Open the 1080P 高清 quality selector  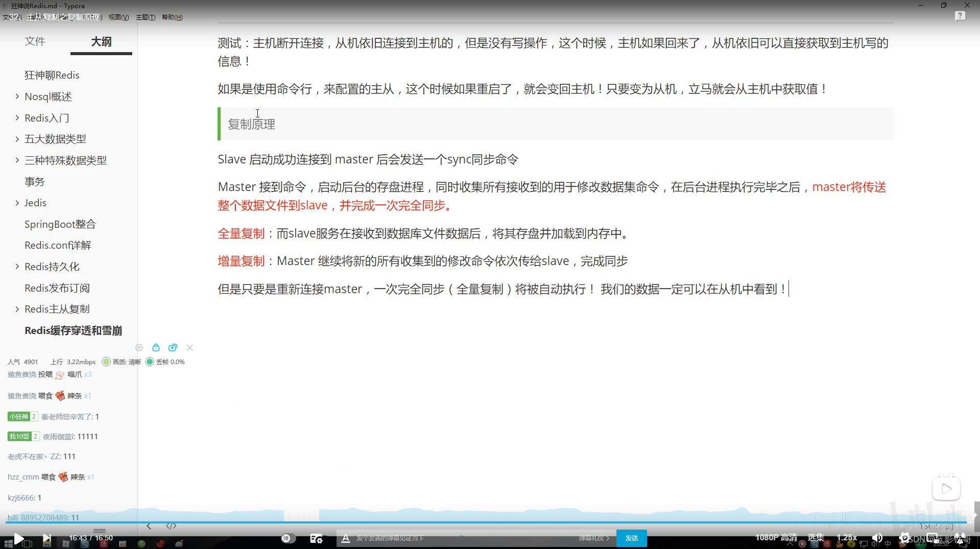pyautogui.click(x=776, y=538)
